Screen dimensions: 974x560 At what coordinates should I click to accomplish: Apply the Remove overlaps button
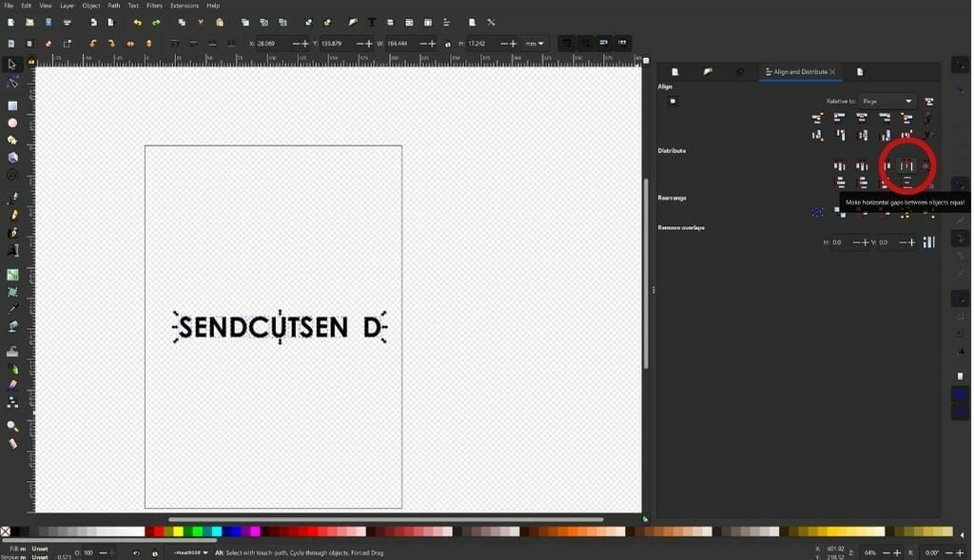tap(928, 242)
